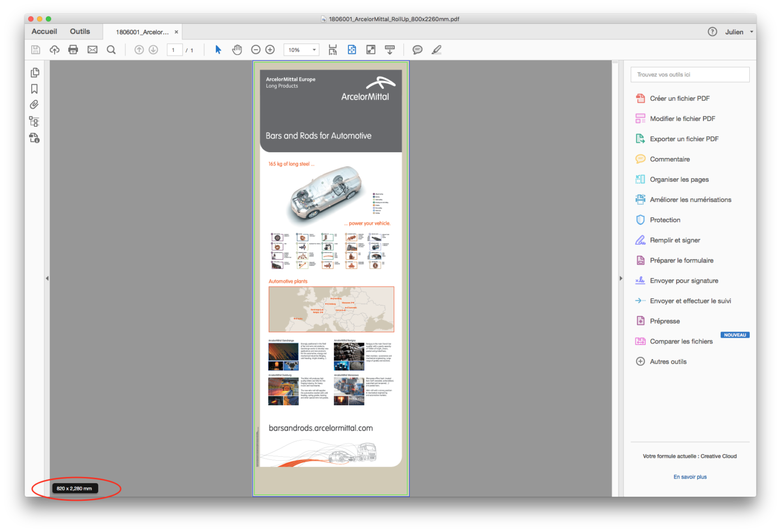Click the add comment note icon

pyautogui.click(x=417, y=50)
